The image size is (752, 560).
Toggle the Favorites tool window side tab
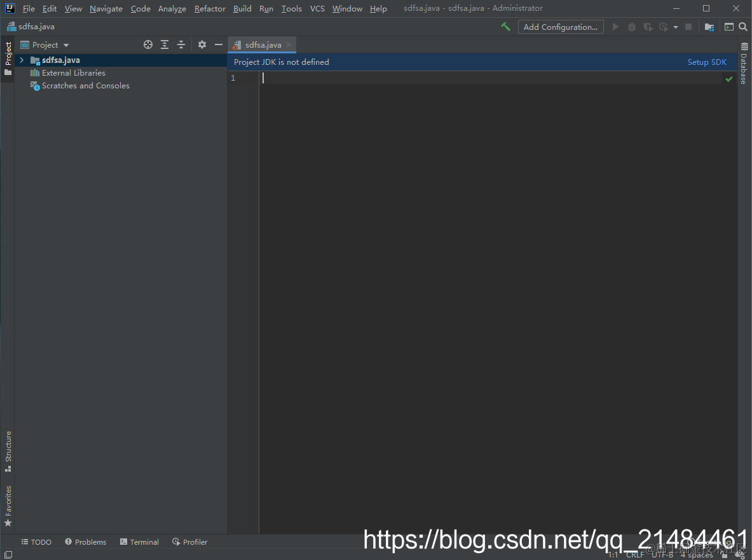click(x=8, y=506)
